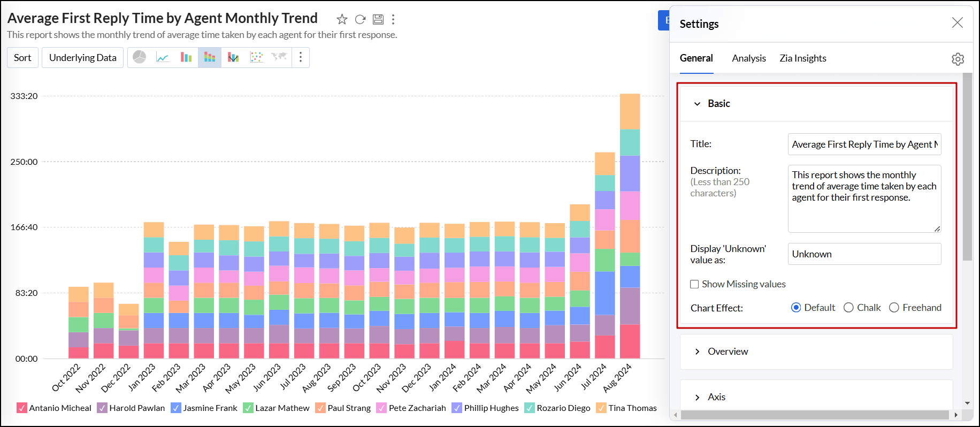The height and width of the screenshot is (427, 980).
Task: Click the Display 'Unknown' value field
Action: [x=864, y=254]
